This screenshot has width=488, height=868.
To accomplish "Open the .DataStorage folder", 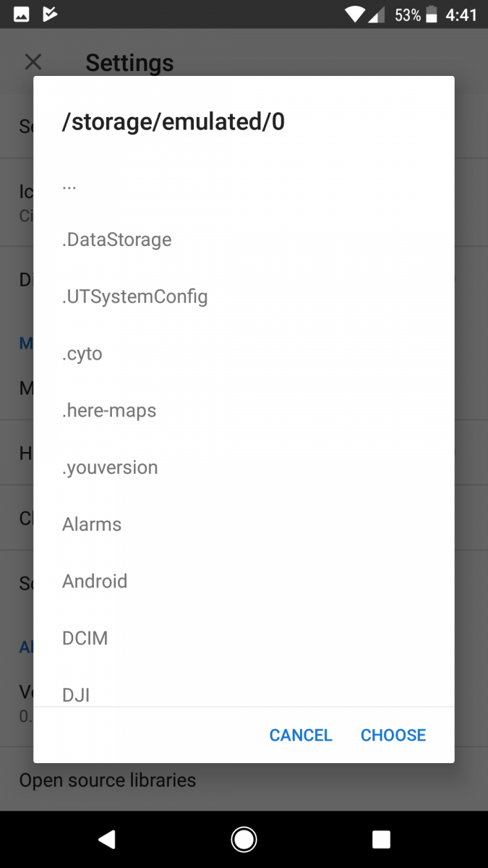I will click(117, 239).
